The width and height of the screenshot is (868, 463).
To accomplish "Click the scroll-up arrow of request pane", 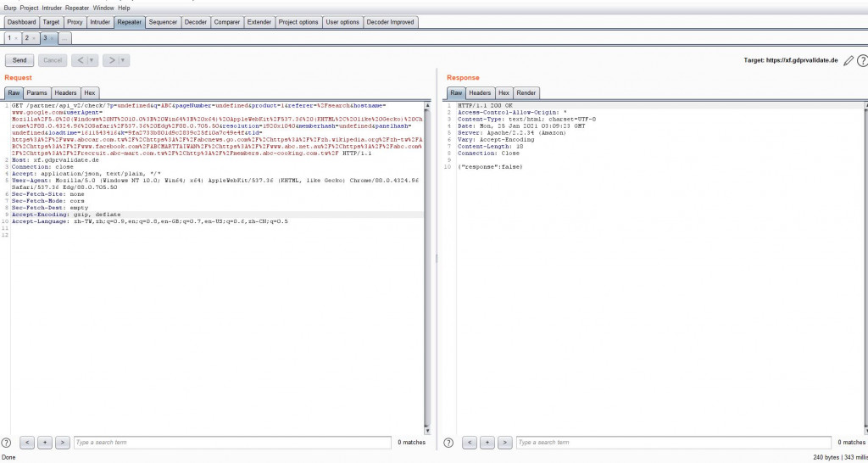I will [x=427, y=104].
